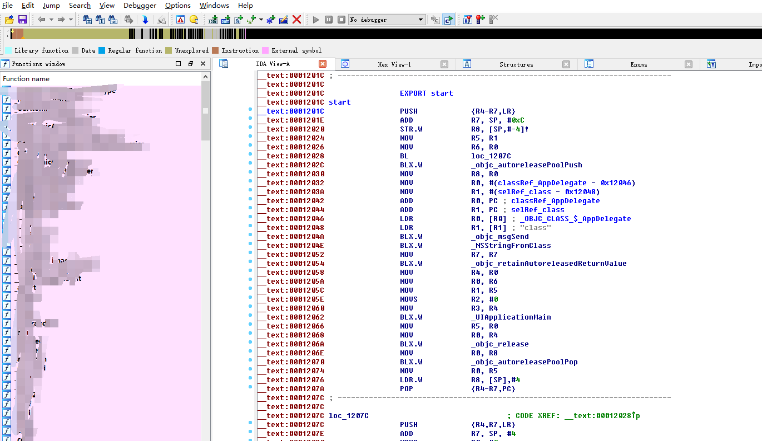Open the forward-arrow history dropdown
This screenshot has height=441, width=762.
pyautogui.click(x=71, y=19)
